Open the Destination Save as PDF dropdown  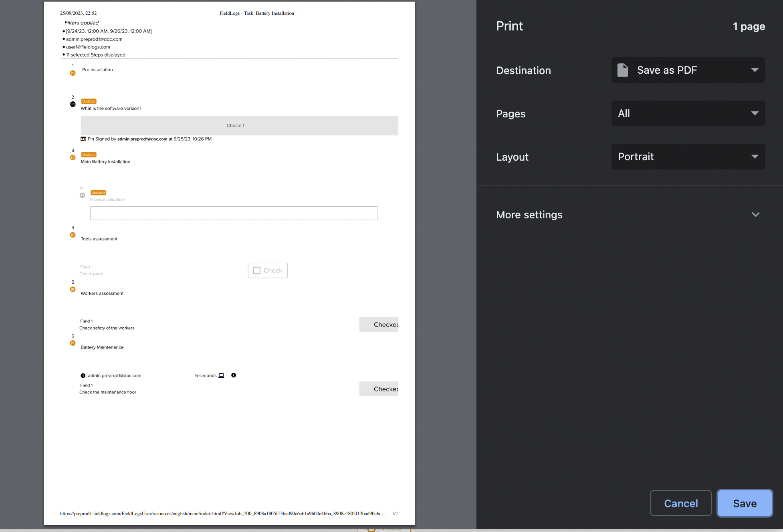click(688, 70)
